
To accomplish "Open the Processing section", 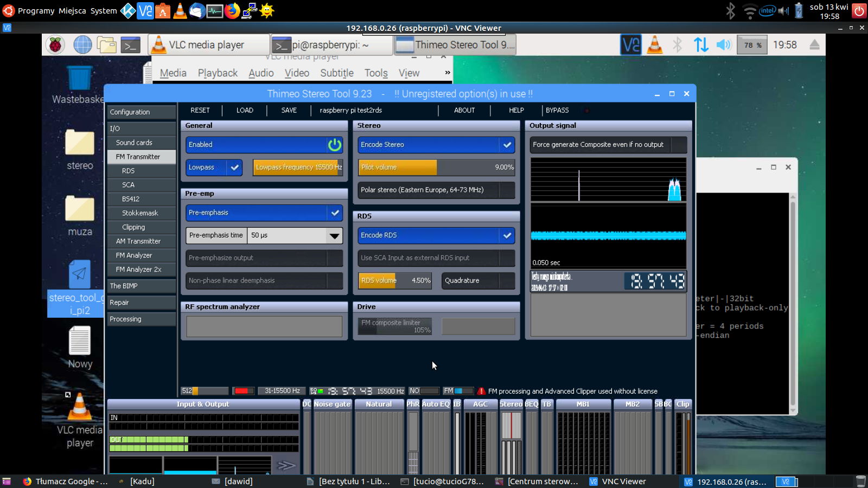I will 141,319.
